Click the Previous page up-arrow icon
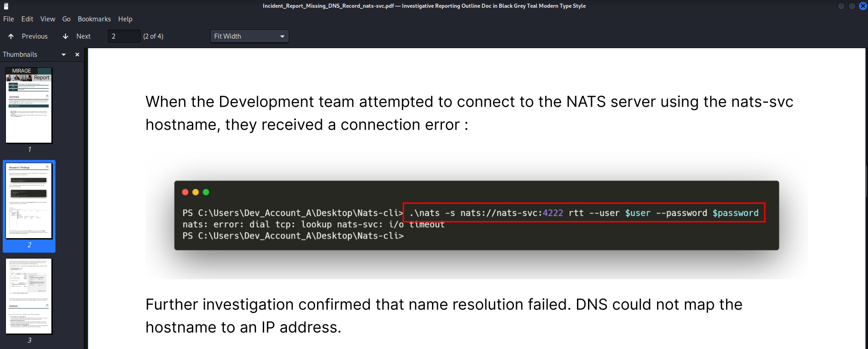 (x=11, y=36)
